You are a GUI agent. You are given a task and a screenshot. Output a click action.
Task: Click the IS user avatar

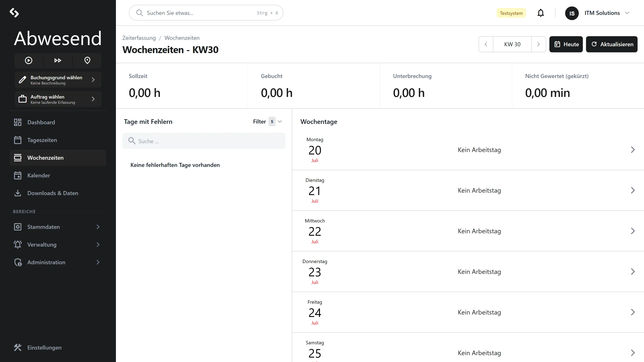(x=572, y=13)
